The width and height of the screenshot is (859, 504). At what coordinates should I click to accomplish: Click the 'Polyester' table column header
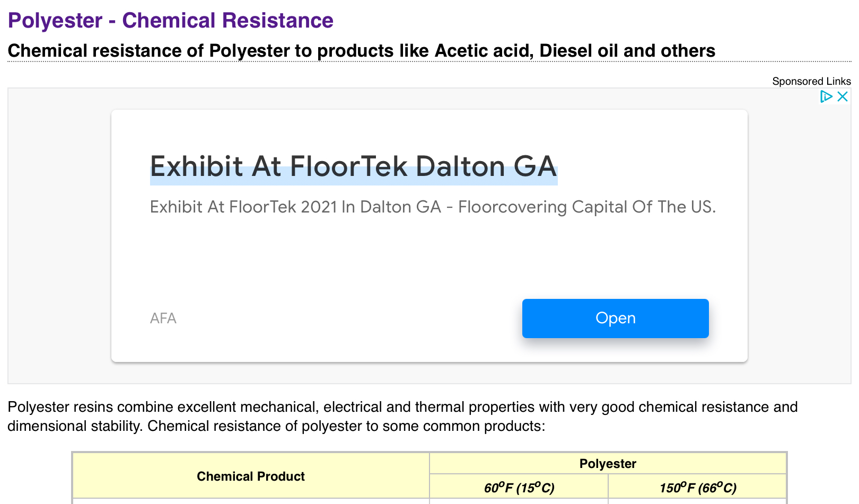coord(607,464)
